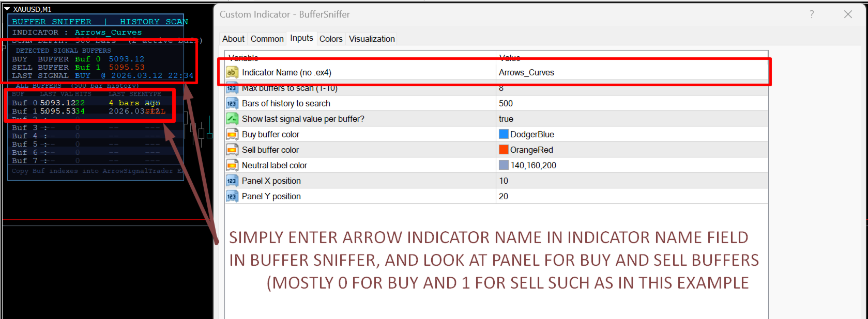
Task: Click the integer icon beside Panel X position
Action: pos(232,181)
